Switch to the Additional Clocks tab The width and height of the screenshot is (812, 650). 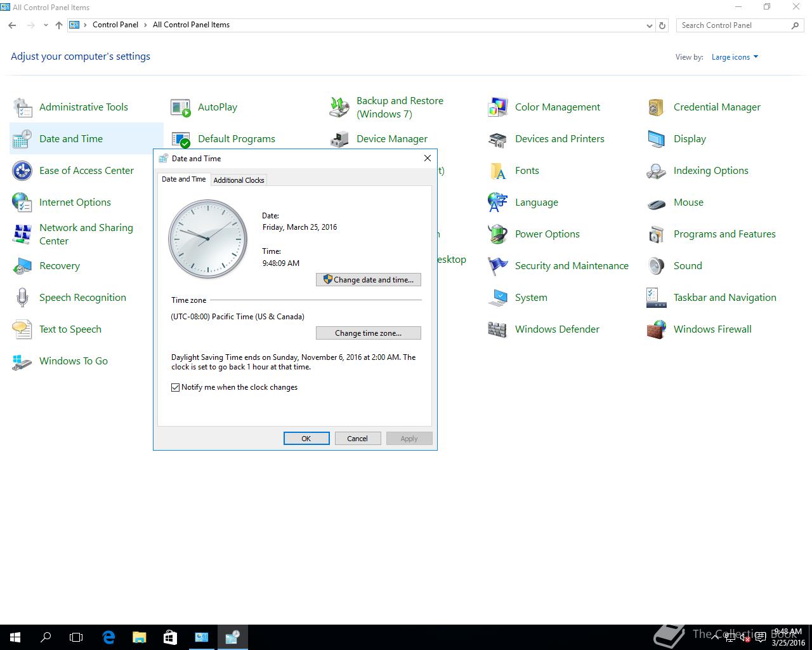coord(239,180)
